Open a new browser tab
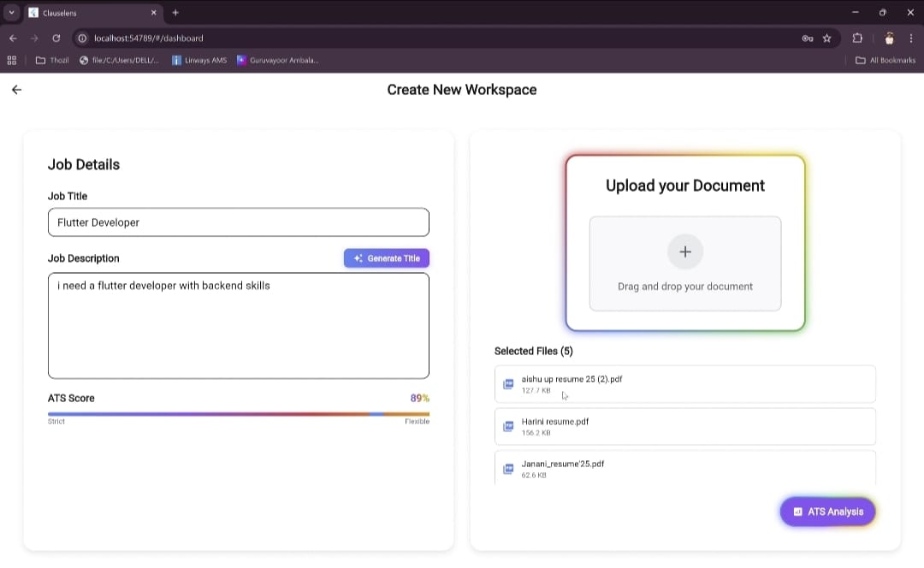 (175, 12)
